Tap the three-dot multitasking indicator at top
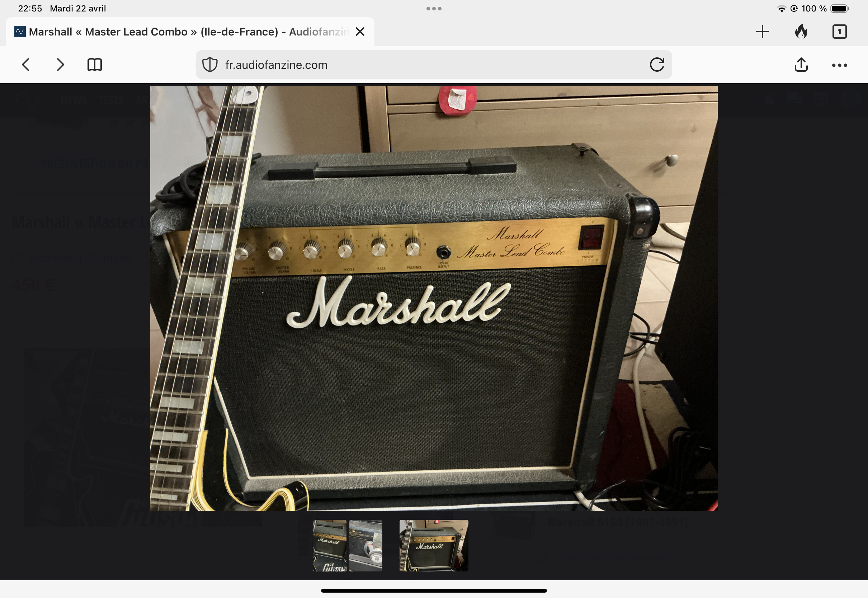868x598 pixels. click(x=434, y=8)
